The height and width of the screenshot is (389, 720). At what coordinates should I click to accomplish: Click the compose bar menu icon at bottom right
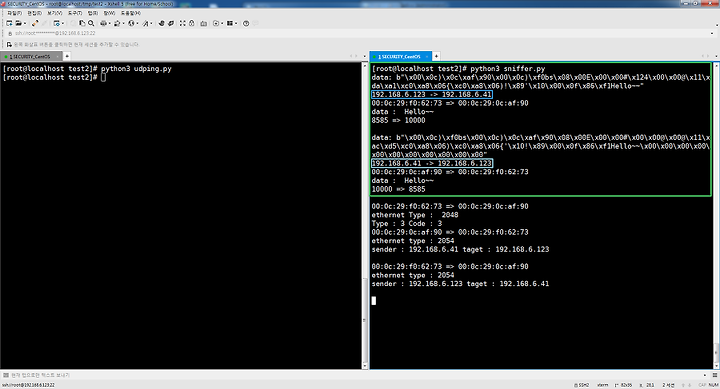714,375
